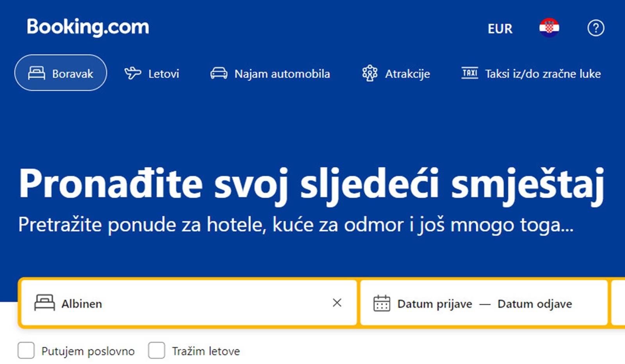Click the ferris wheel Atrakcije icon
This screenshot has height=364, width=625.
click(370, 73)
